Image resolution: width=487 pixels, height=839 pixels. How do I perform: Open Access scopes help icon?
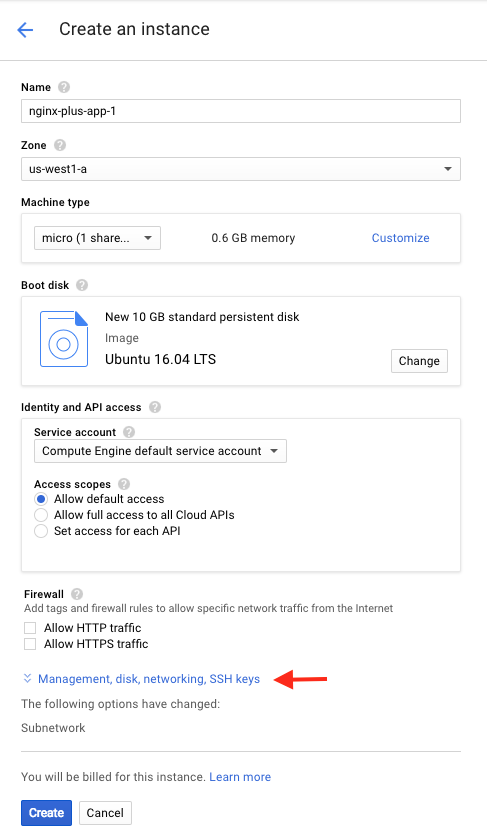tap(124, 484)
